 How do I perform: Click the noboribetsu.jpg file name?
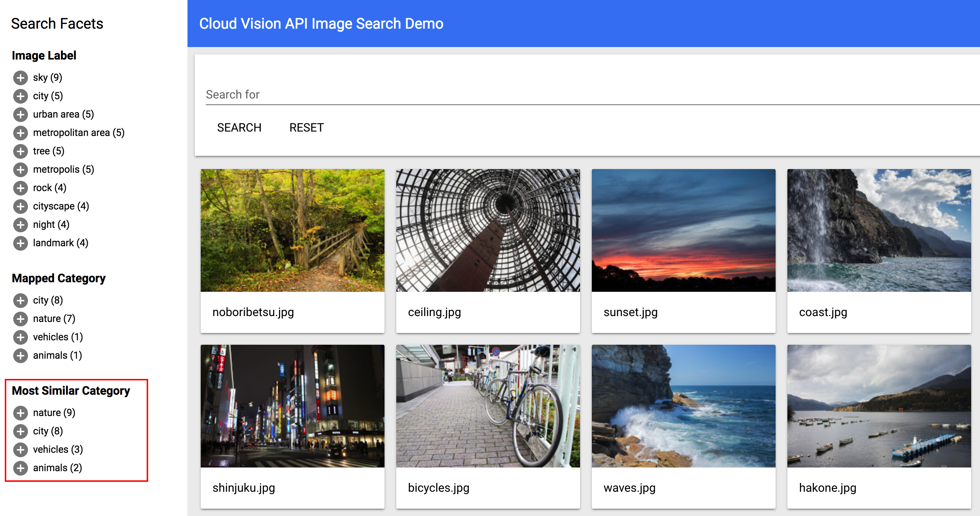tap(253, 312)
